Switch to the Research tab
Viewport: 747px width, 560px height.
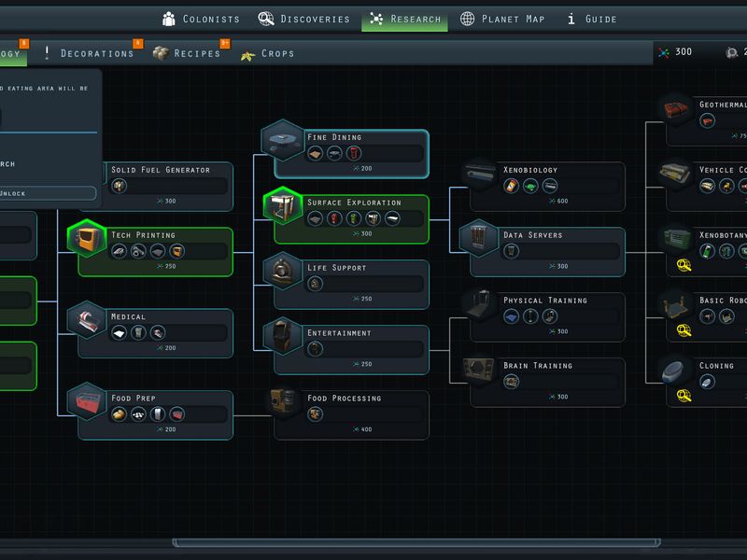coord(404,19)
